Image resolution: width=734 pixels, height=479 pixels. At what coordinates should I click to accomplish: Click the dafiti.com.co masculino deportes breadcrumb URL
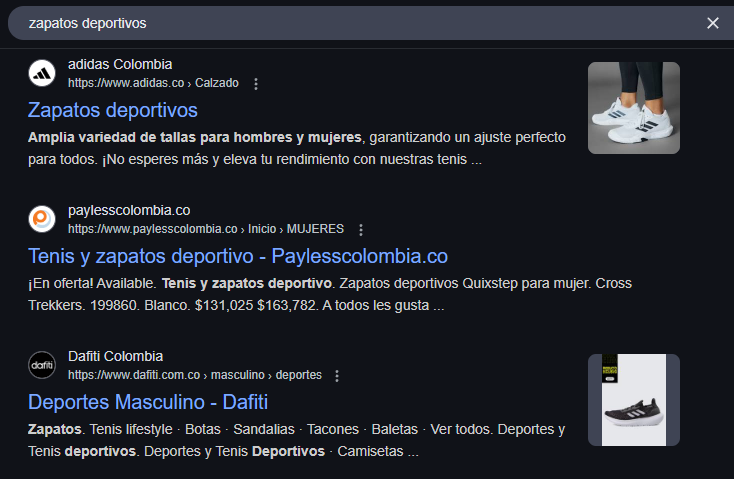[194, 375]
